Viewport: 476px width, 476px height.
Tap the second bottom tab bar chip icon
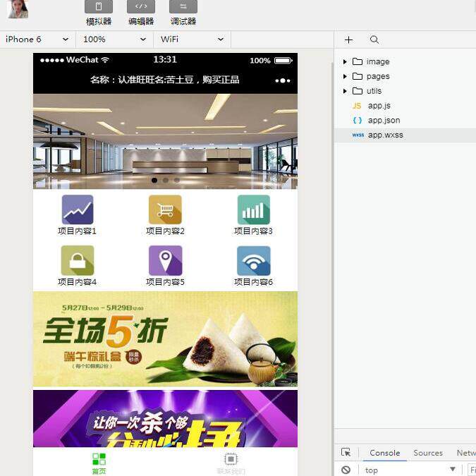(x=231, y=459)
